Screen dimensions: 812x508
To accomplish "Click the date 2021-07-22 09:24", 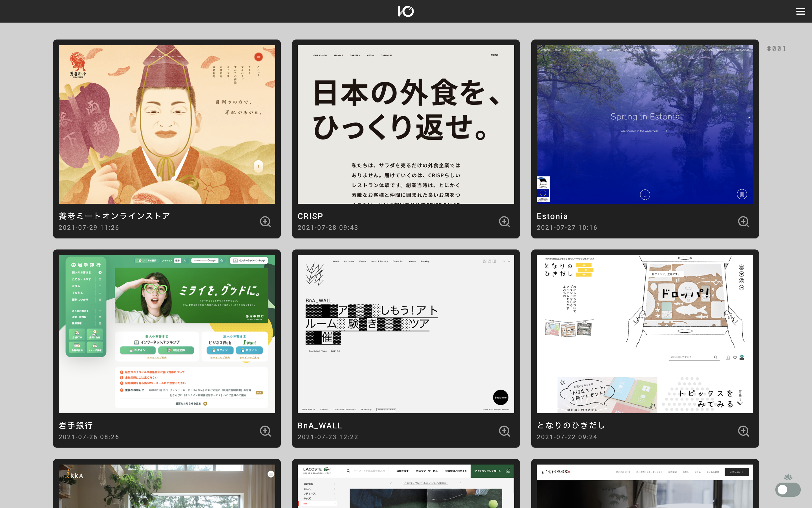I will pos(567,437).
